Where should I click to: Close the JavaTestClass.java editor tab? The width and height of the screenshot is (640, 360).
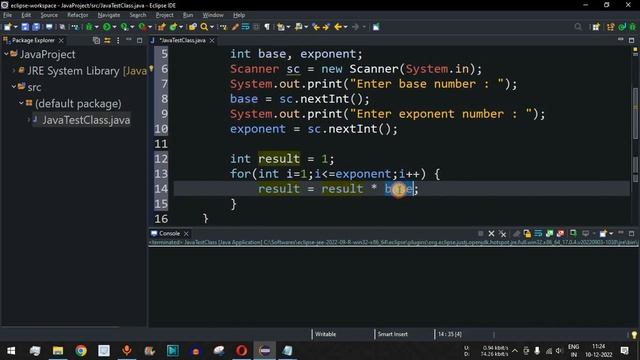pyautogui.click(x=212, y=40)
